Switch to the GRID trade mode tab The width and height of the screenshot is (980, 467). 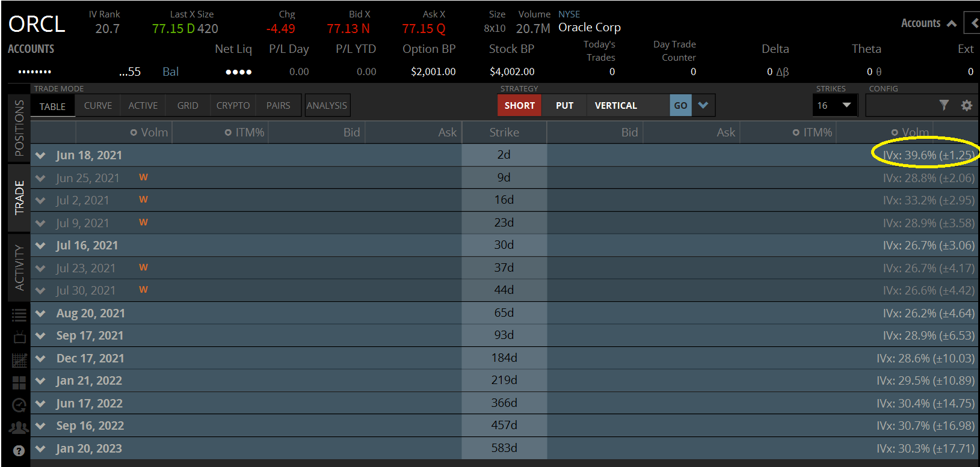[x=188, y=105]
